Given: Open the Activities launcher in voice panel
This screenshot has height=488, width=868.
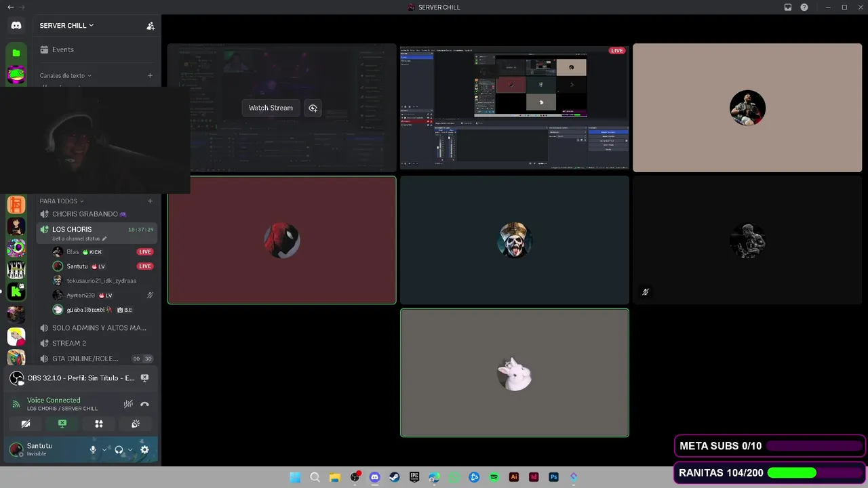Looking at the screenshot, I should (x=99, y=424).
